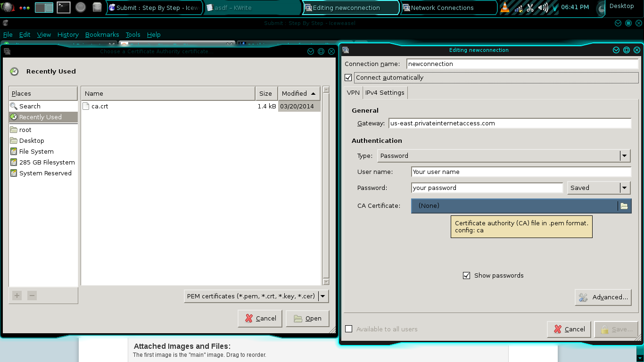Open Iceweasel History menu

(68, 34)
